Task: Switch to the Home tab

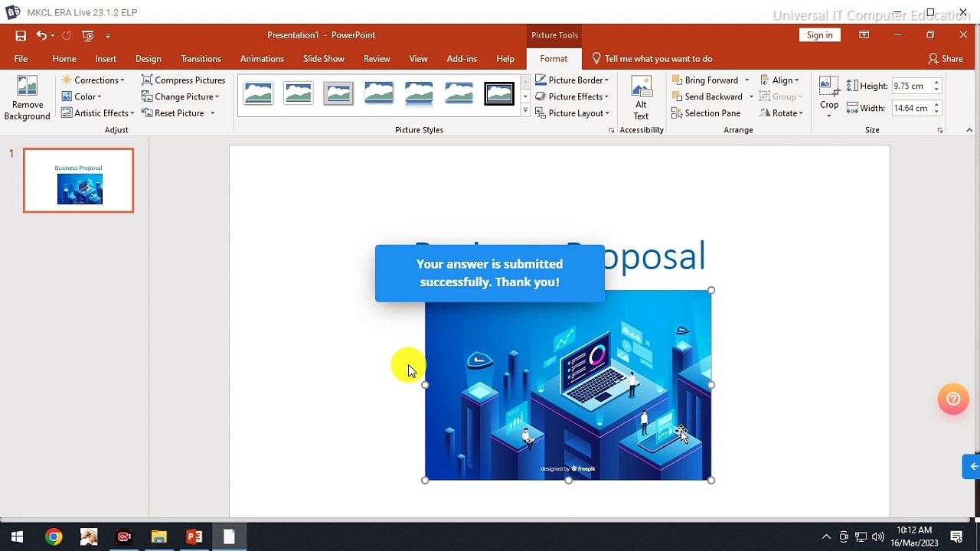Action: point(64,59)
